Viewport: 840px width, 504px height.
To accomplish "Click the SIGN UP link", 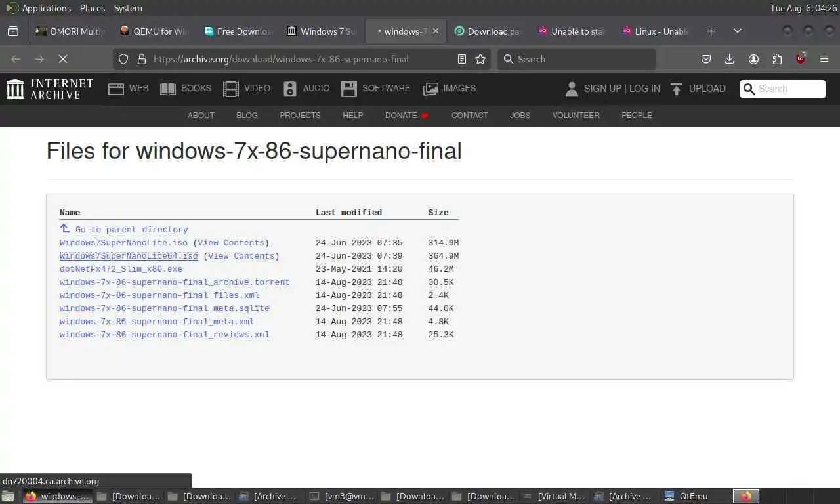I will click(602, 89).
